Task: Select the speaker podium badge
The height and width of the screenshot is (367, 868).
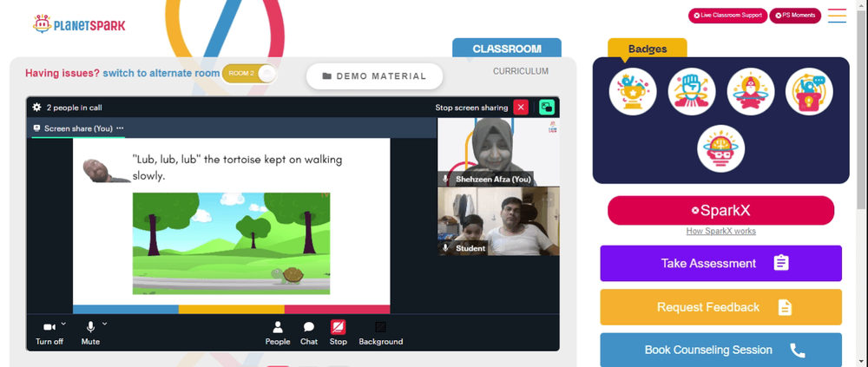Action: point(809,91)
